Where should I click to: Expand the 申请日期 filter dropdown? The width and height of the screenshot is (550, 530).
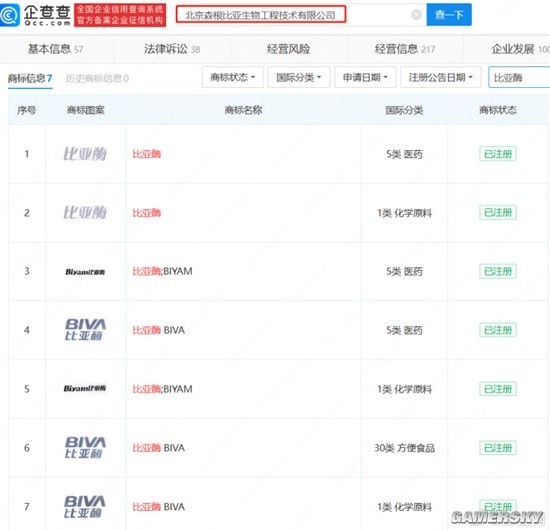pos(365,77)
